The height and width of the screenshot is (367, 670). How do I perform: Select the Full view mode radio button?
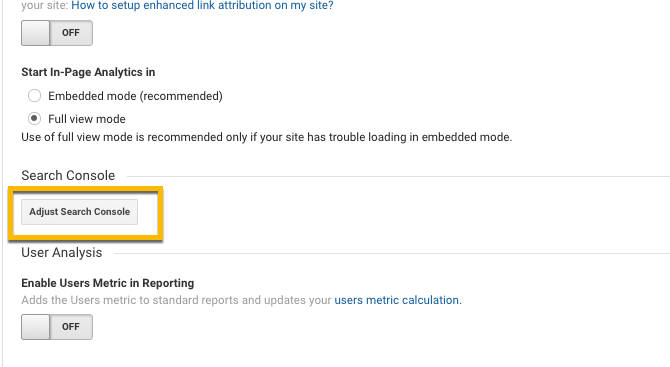click(35, 118)
